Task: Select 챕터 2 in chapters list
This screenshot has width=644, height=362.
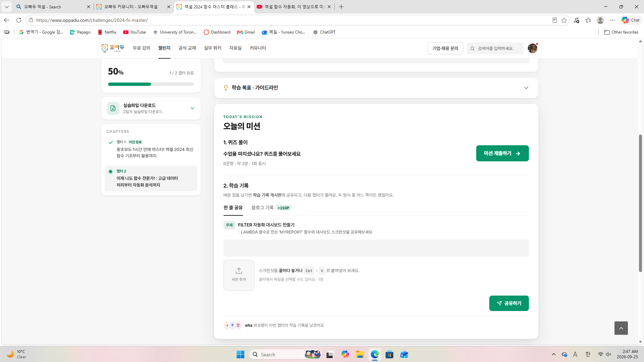Action: (151, 178)
